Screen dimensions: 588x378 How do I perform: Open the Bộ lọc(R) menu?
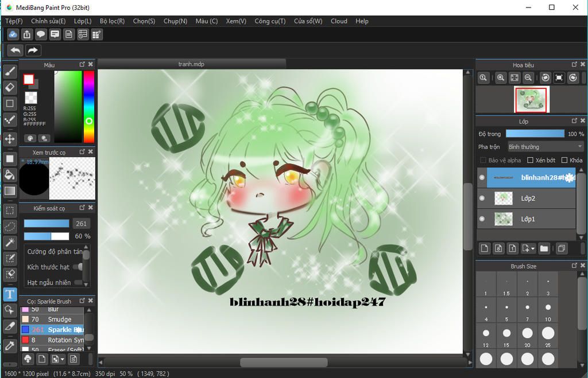coord(112,21)
